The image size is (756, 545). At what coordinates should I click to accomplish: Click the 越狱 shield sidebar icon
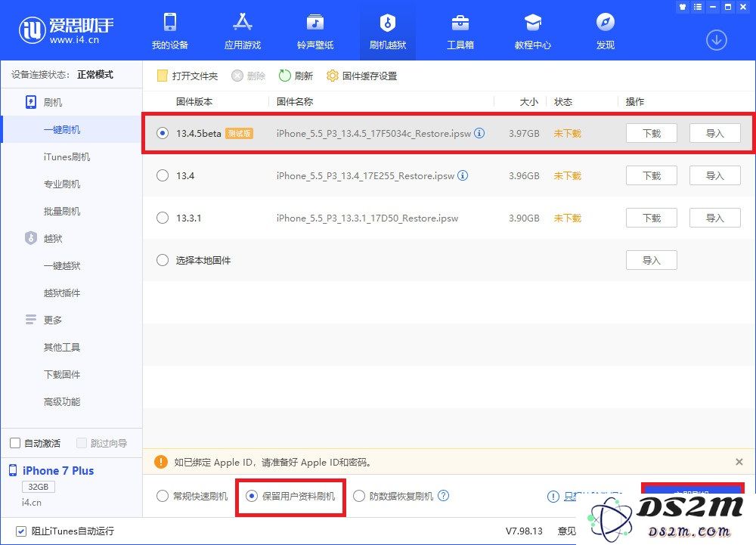(31, 238)
